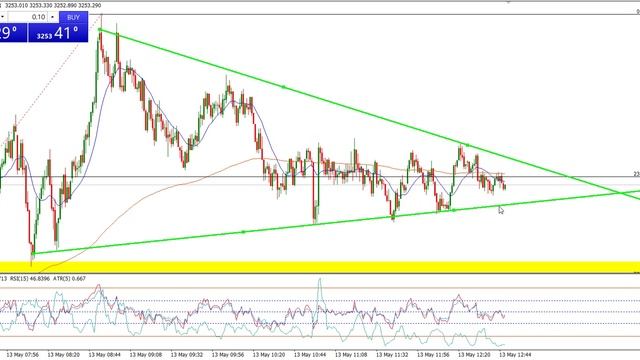Screen dimensions: 640x360
Task: Click the 3253 41 buy price tile
Action: click(58, 33)
